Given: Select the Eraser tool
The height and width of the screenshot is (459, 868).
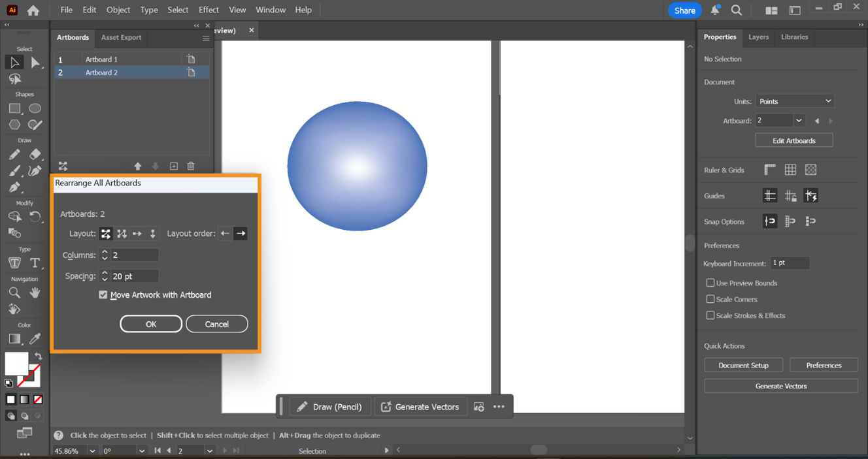Looking at the screenshot, I should pyautogui.click(x=35, y=154).
